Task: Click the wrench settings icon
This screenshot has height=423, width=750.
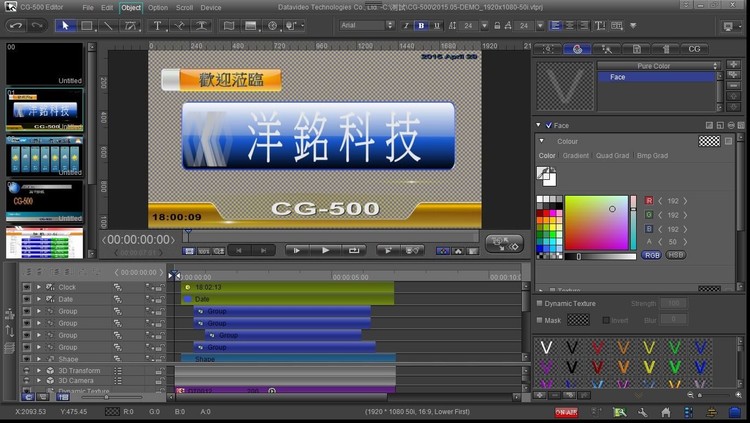Action: click(642, 412)
